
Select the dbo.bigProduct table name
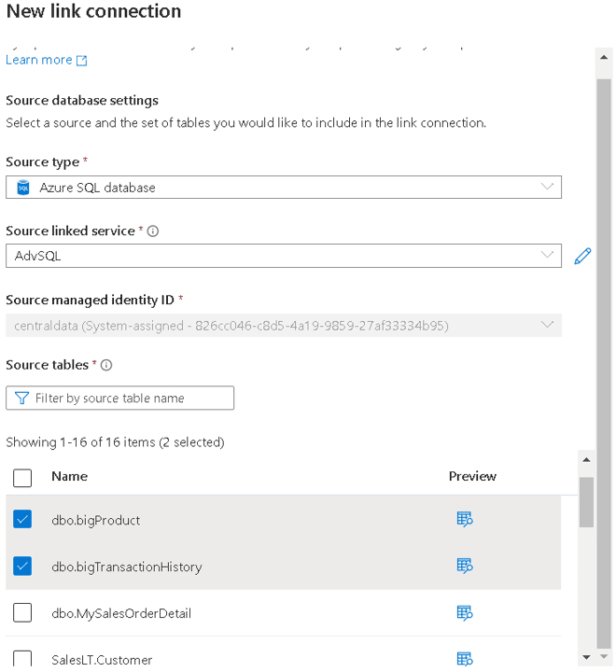coord(95,520)
